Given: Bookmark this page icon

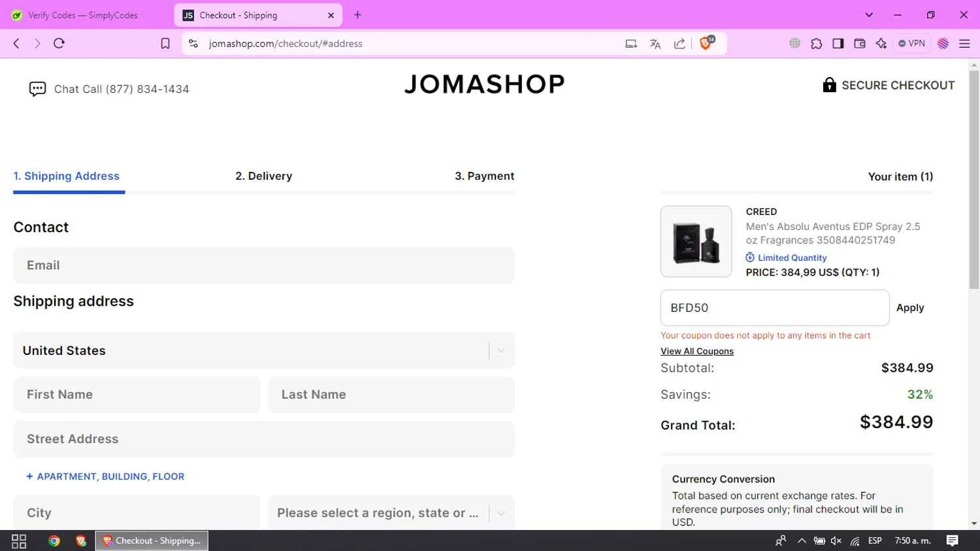Looking at the screenshot, I should pyautogui.click(x=165, y=44).
